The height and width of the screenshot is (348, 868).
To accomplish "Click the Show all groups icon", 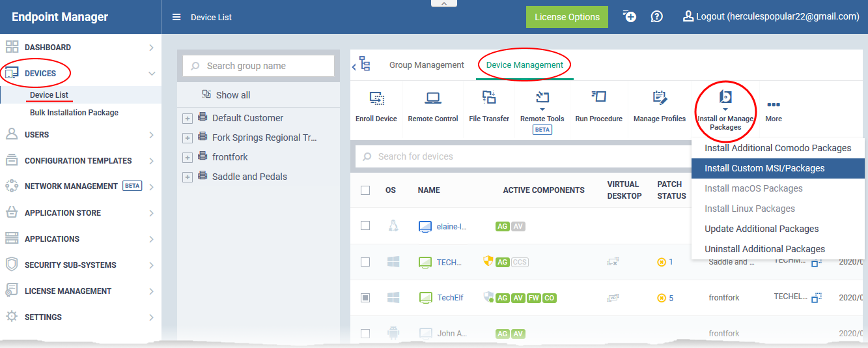I will 206,94.
